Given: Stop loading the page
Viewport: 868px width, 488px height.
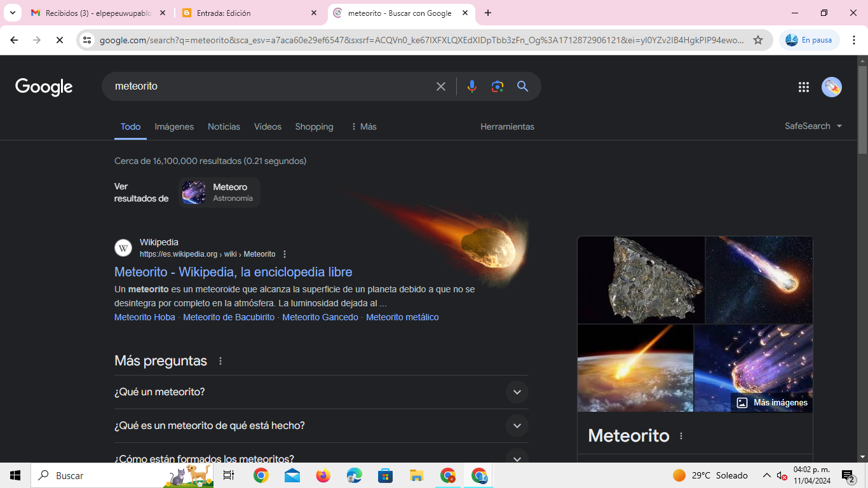Looking at the screenshot, I should 59,40.
